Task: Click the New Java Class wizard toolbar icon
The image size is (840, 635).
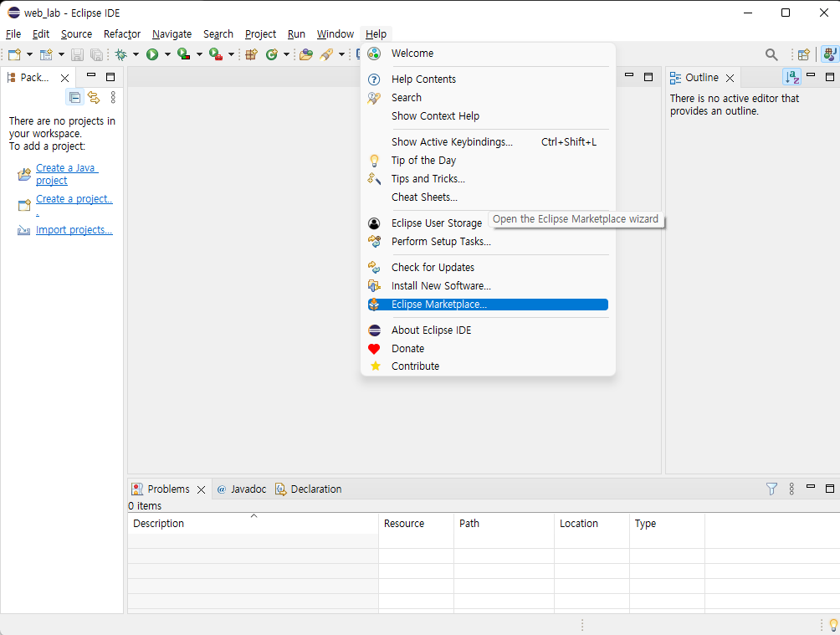Action: [x=47, y=54]
